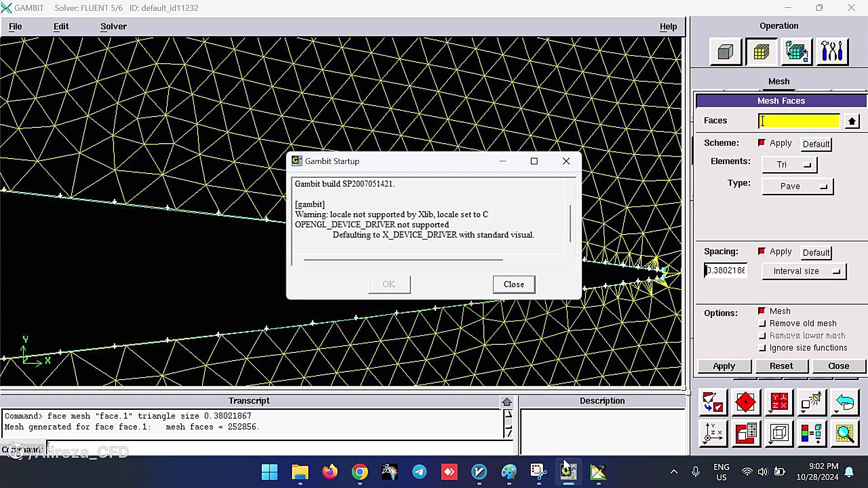Check Ignore size functions option

point(762,348)
